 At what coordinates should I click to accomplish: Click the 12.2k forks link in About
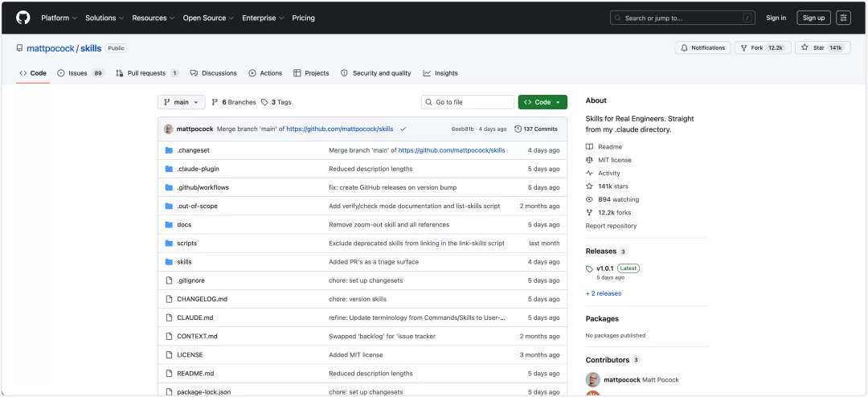[x=615, y=213]
